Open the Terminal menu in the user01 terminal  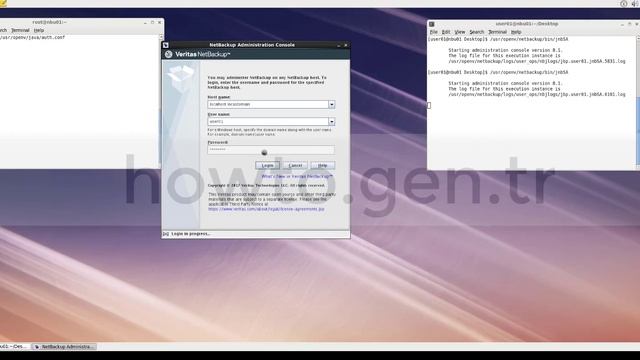click(x=497, y=32)
